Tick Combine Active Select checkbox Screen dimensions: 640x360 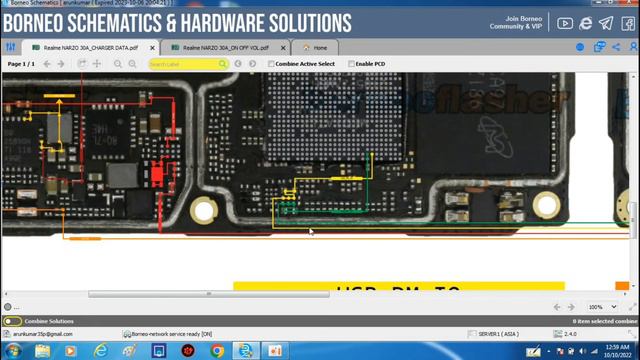[x=271, y=64]
